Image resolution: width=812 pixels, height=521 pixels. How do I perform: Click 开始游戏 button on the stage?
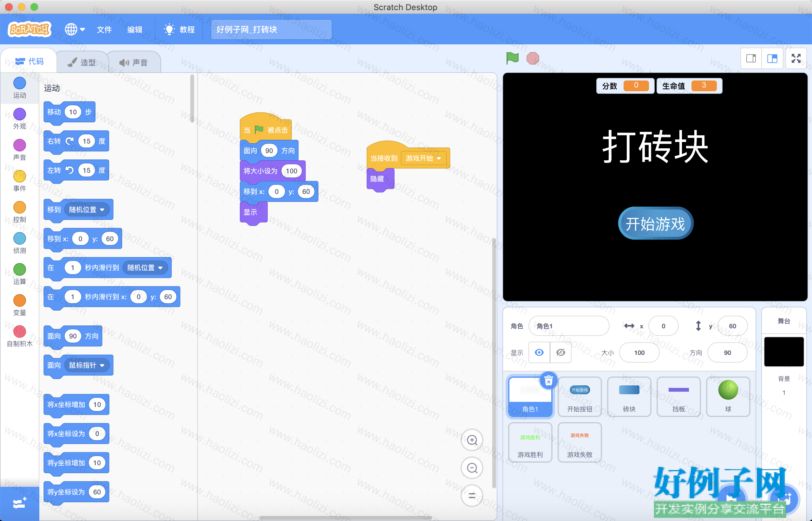click(x=656, y=223)
